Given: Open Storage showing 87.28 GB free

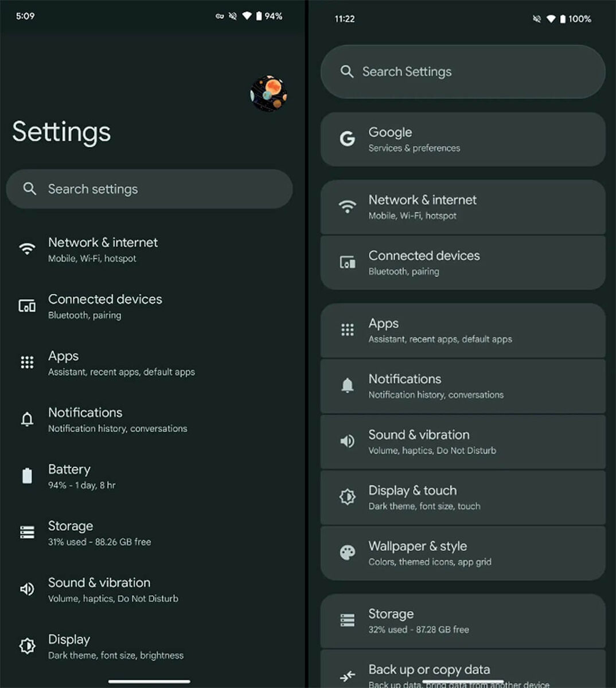Looking at the screenshot, I should click(463, 621).
